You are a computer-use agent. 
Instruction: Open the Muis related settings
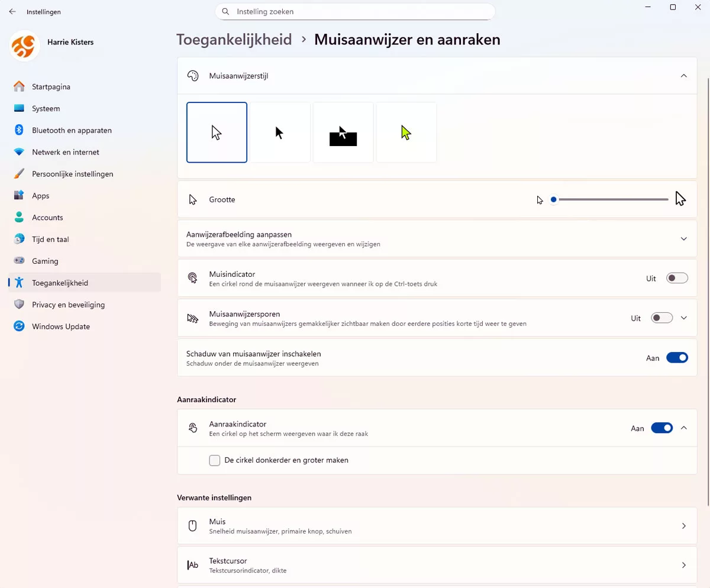(x=437, y=526)
